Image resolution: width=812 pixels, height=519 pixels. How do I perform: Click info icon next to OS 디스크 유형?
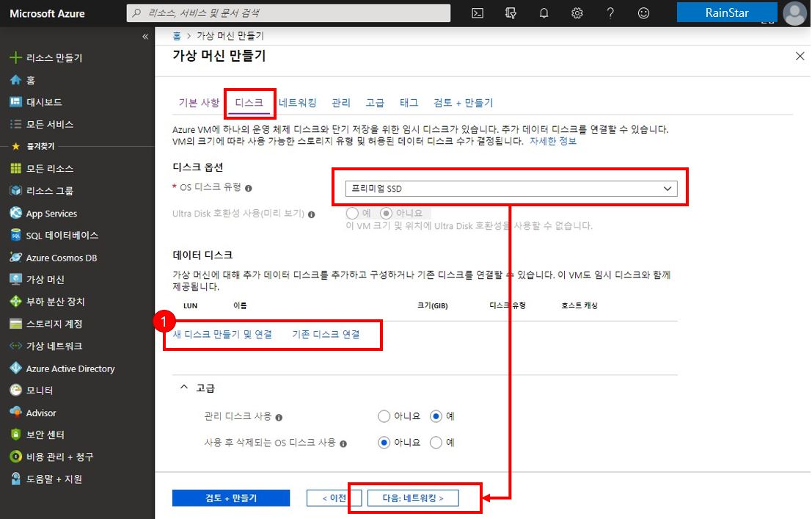249,188
